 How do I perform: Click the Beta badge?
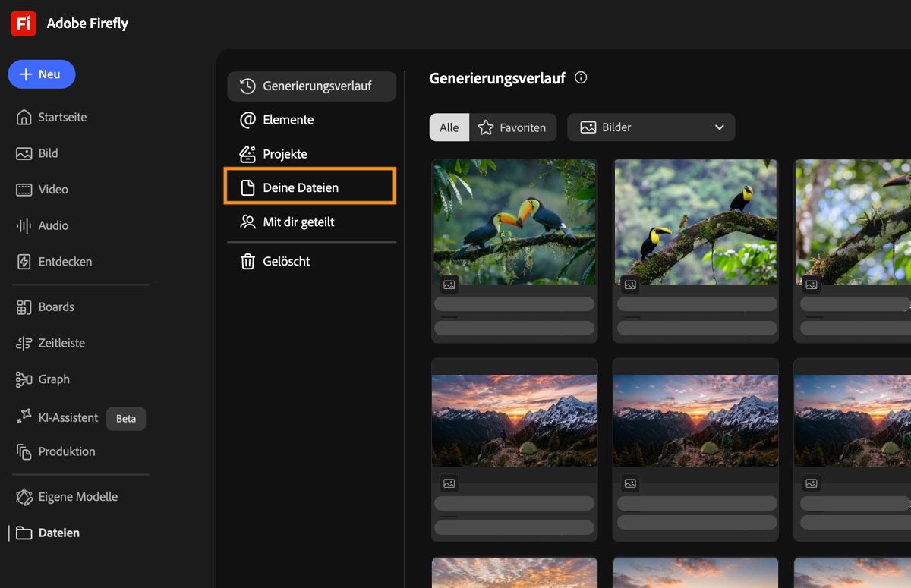click(x=126, y=419)
